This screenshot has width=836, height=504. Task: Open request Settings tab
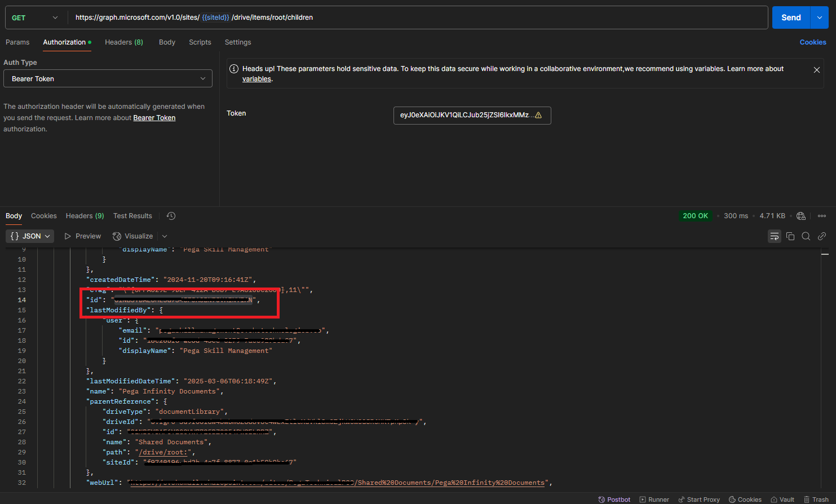coord(238,42)
